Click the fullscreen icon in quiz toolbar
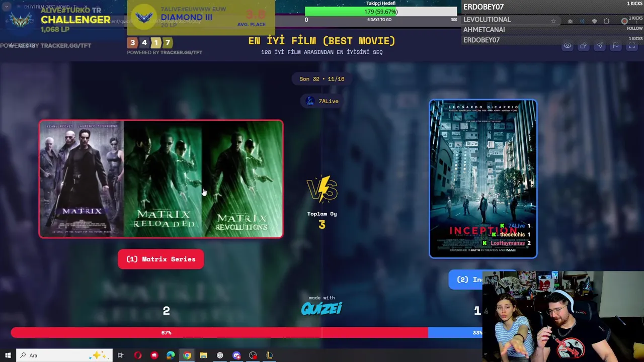Viewport: 644px width, 362px height. [x=631, y=46]
